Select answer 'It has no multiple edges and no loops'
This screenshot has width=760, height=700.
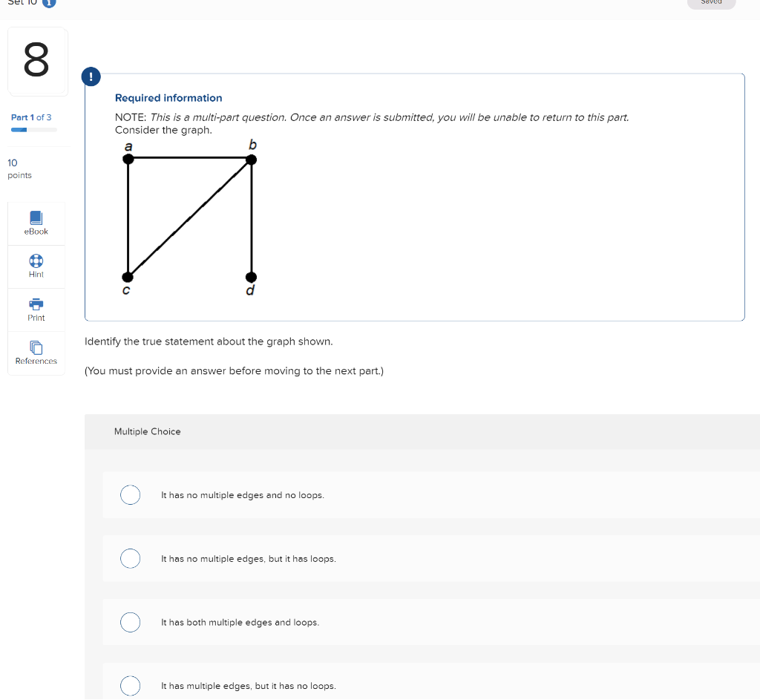(x=131, y=495)
